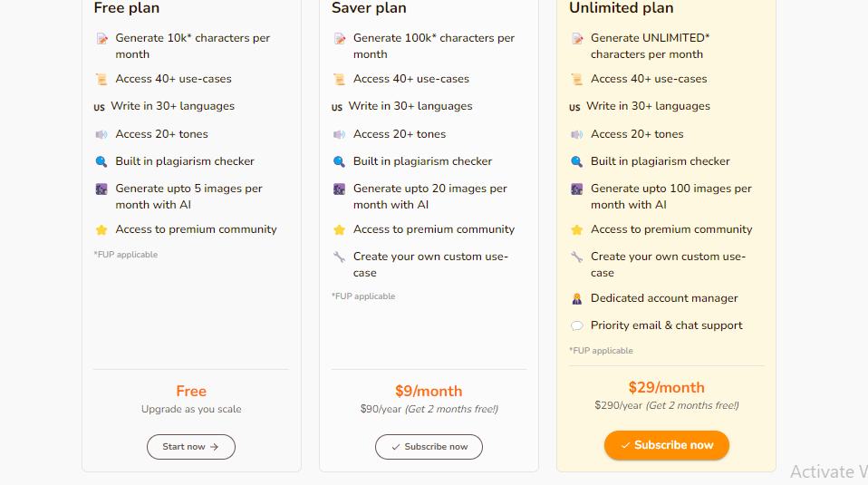
Task: Subscribe to the Saver plan
Action: 429,447
